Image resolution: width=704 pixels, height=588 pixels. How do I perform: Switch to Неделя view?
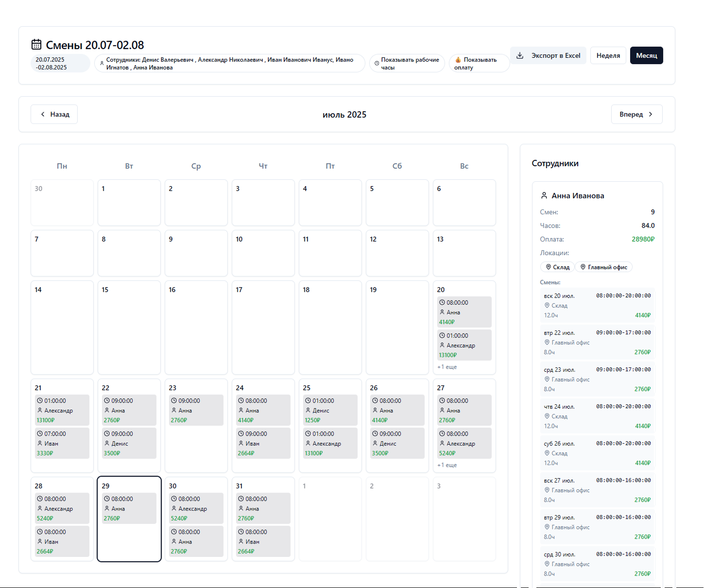608,55
